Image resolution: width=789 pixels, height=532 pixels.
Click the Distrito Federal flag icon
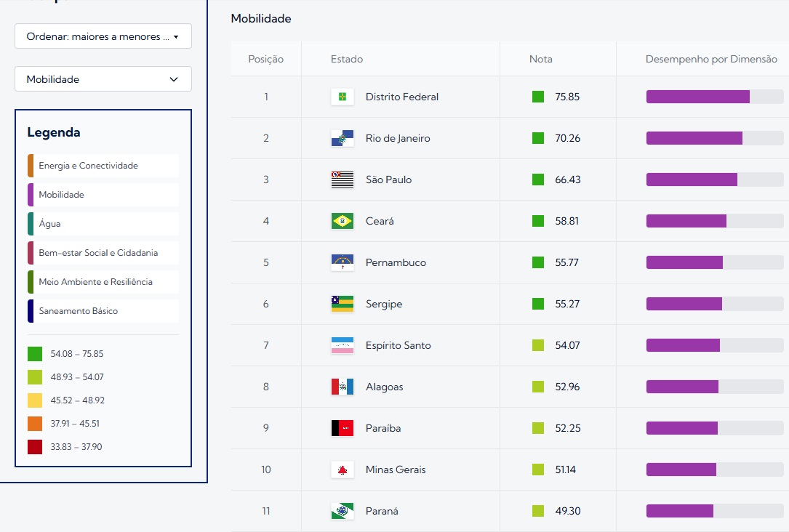tap(342, 96)
